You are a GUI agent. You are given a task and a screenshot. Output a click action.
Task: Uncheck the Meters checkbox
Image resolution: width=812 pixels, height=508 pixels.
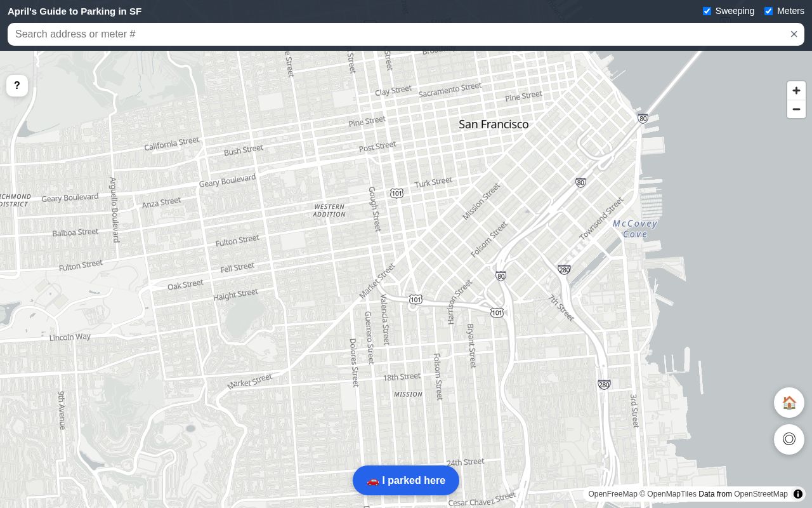coord(768,11)
